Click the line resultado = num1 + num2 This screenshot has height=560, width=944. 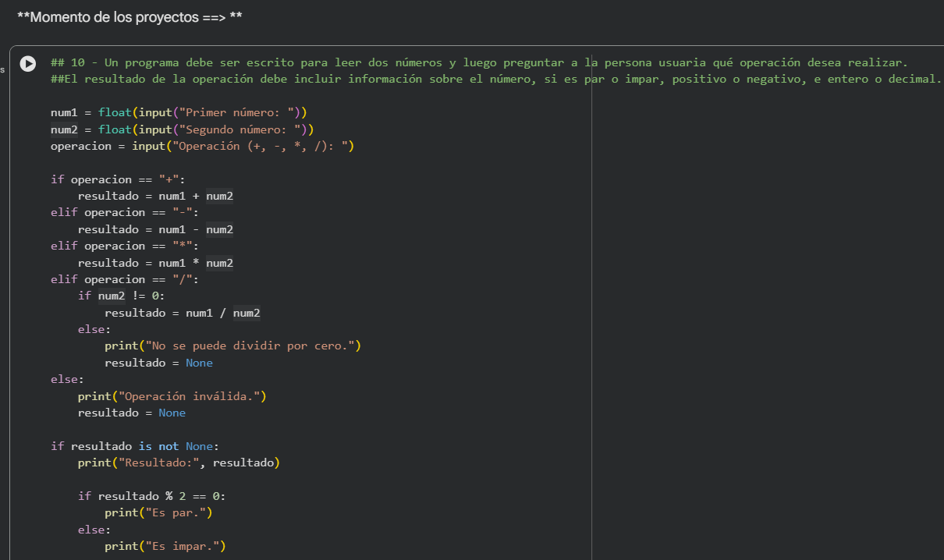point(155,196)
